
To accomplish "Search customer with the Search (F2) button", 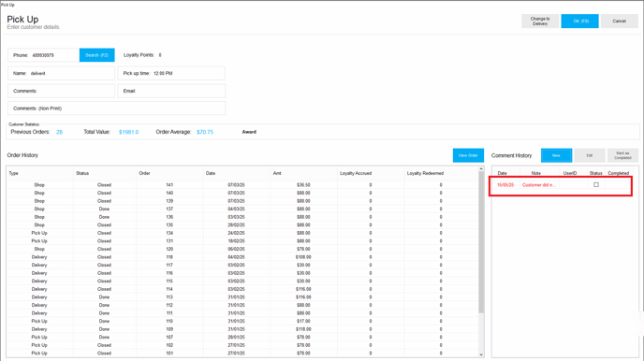I will coord(97,55).
